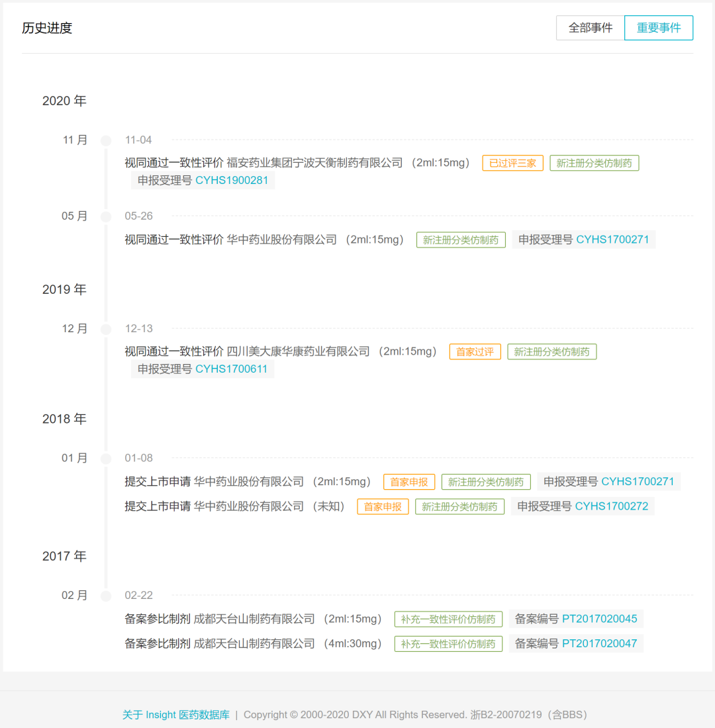Click the 02-22 date label
The width and height of the screenshot is (715, 728).
point(138,595)
